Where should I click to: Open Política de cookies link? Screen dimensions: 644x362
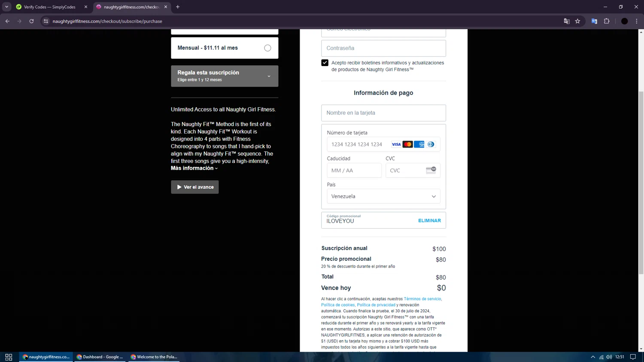(338, 305)
